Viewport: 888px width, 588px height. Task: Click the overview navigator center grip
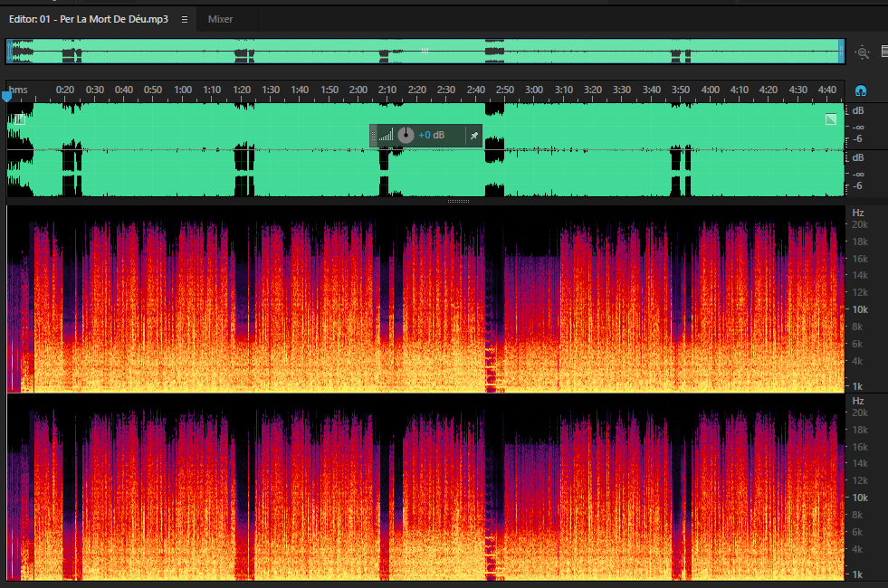[x=425, y=51]
